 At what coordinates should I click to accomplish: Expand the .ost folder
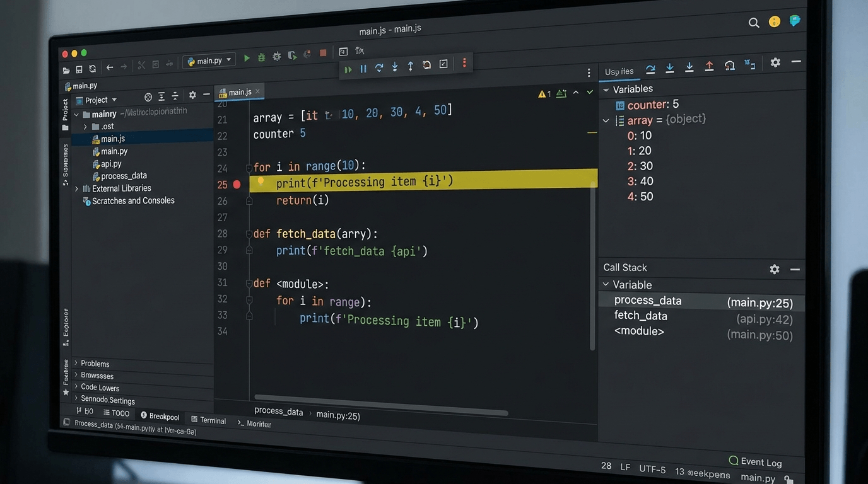tap(86, 127)
